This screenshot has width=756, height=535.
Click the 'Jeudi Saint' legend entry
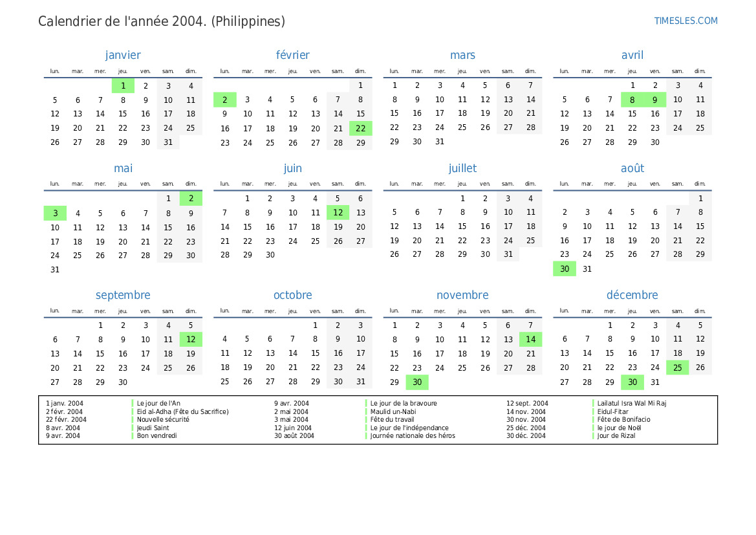pos(153,428)
